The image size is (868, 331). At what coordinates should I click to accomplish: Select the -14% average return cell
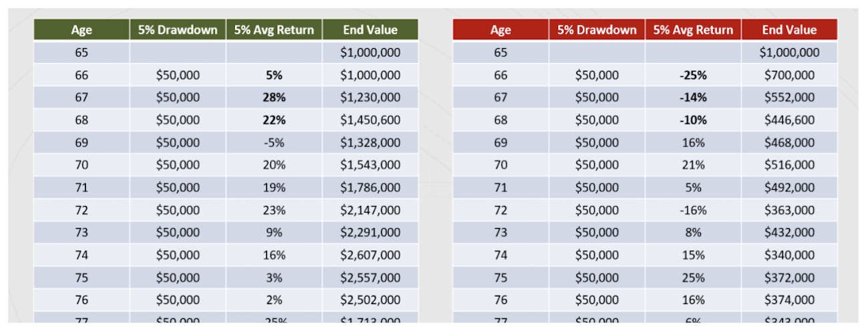pyautogui.click(x=693, y=98)
